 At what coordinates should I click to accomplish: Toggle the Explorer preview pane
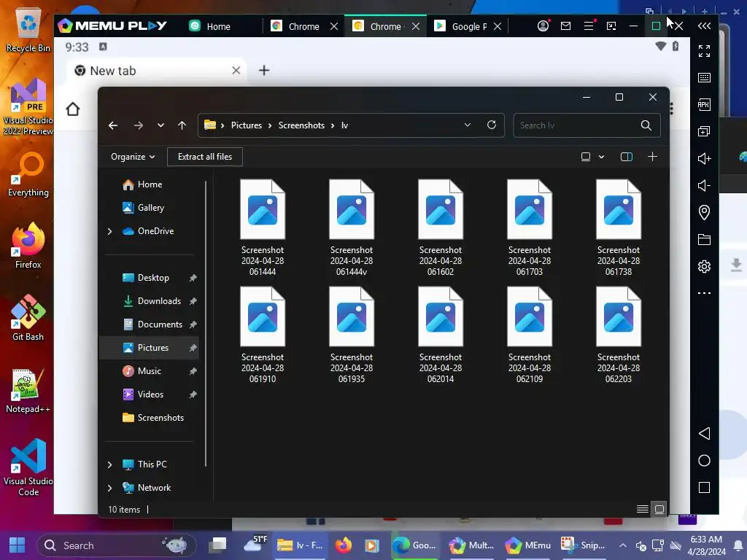click(x=627, y=157)
